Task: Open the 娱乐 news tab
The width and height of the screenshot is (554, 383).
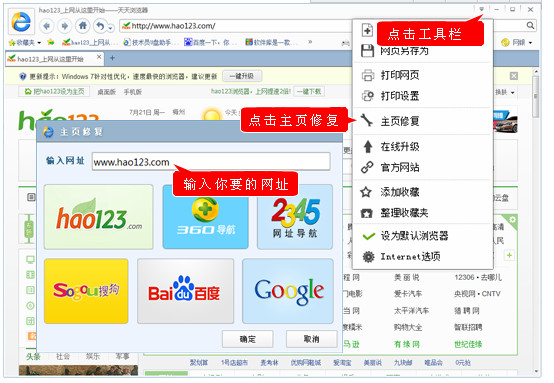Action: 93,356
